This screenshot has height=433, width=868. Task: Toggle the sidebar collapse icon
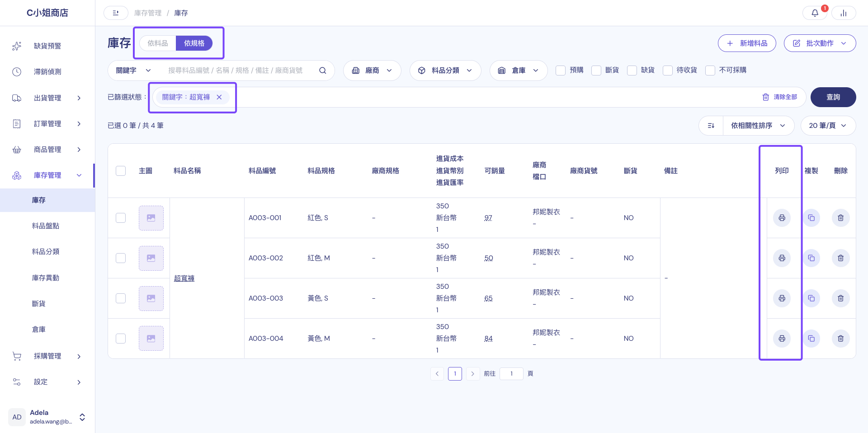click(x=116, y=13)
